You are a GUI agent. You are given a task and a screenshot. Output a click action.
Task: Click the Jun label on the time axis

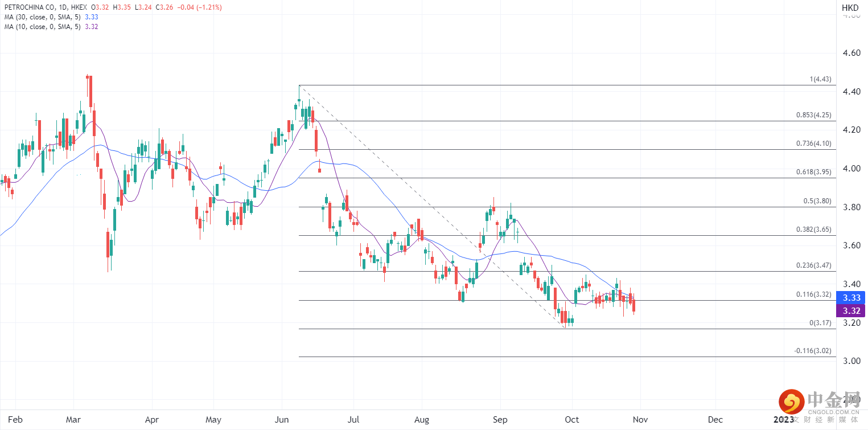pos(282,420)
